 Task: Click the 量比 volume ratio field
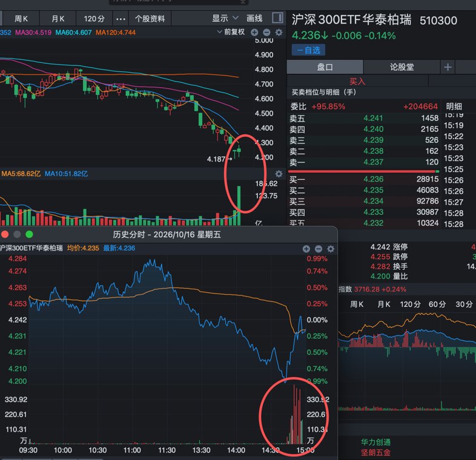point(400,276)
